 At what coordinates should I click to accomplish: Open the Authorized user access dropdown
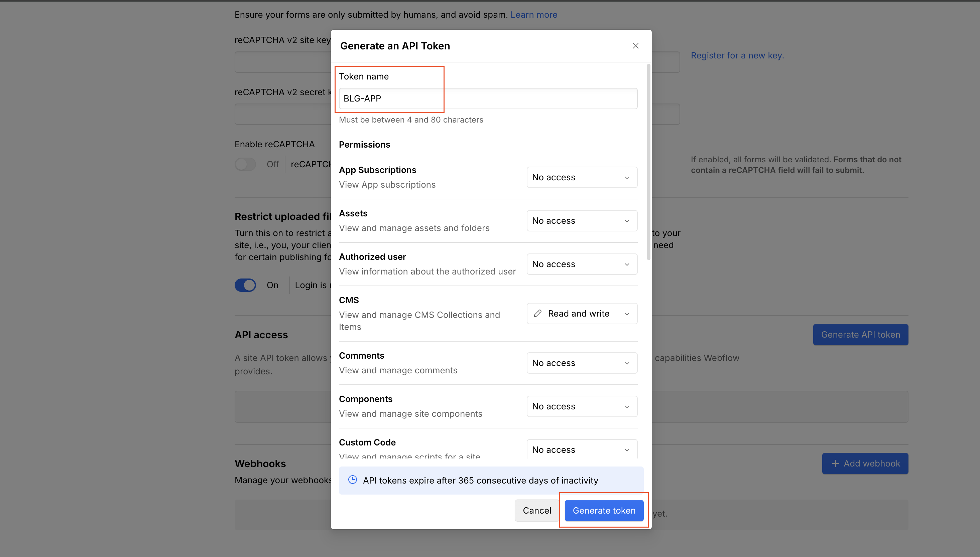pyautogui.click(x=582, y=264)
